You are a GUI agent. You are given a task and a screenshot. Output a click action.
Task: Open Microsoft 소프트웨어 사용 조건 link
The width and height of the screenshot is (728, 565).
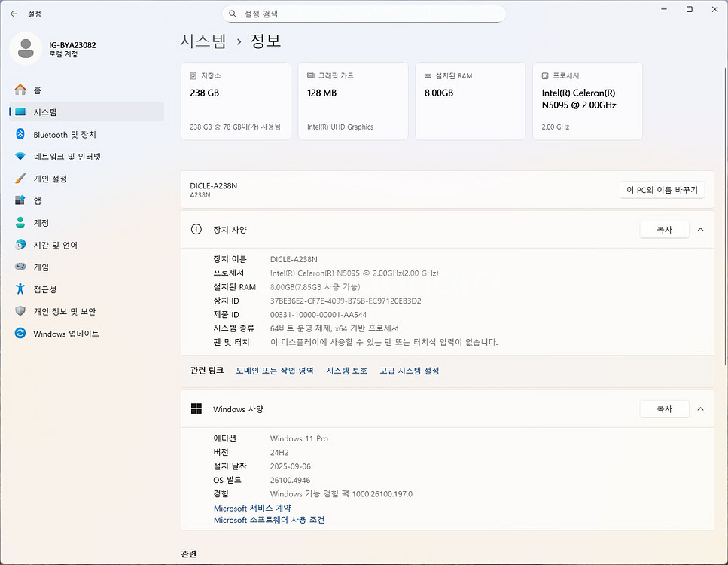click(269, 520)
